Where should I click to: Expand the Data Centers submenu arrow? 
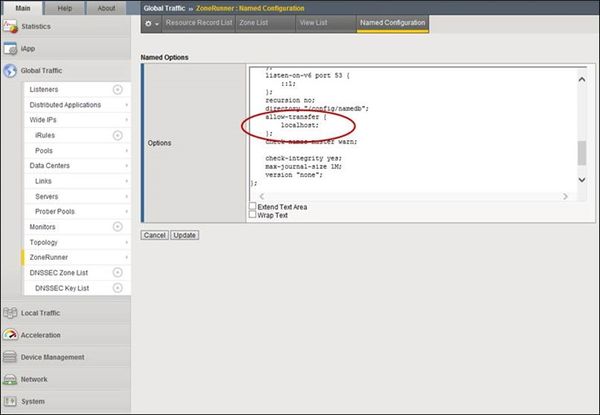(126, 166)
